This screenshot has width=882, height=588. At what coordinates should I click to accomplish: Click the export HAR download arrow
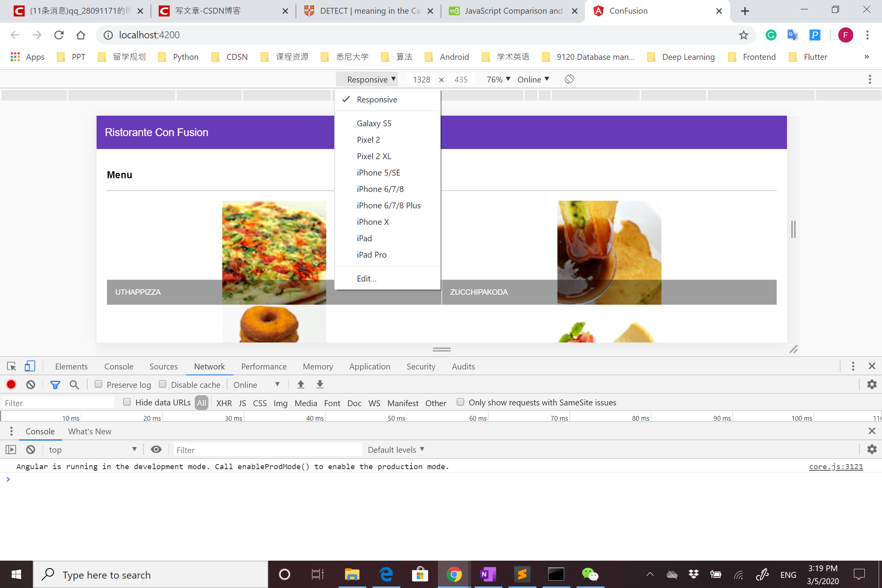pyautogui.click(x=320, y=385)
